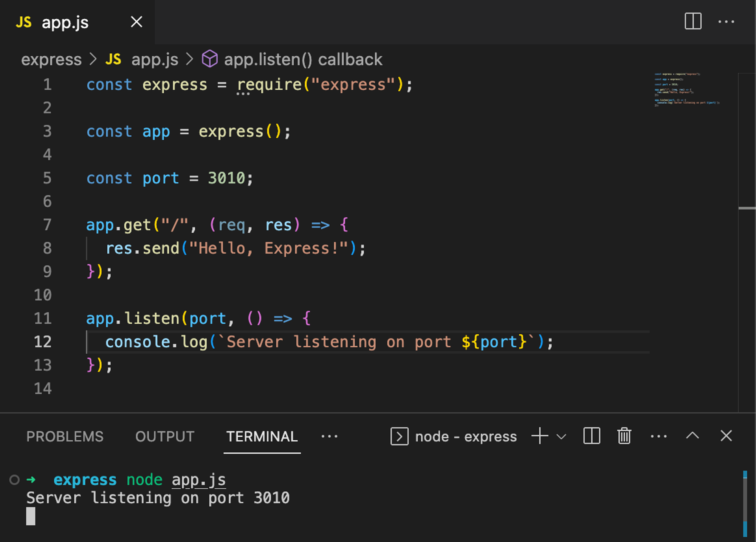Screen dimensions: 756x542
Task: Expand breadcrumb chevron after express
Action: [93, 59]
